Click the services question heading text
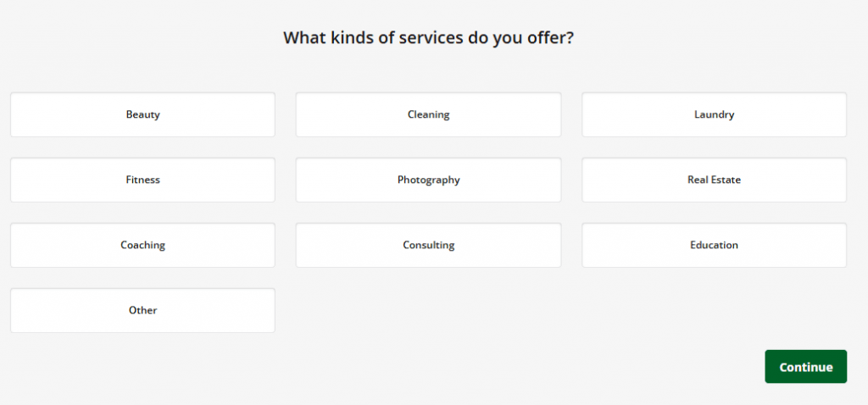The height and width of the screenshot is (405, 868). point(428,38)
